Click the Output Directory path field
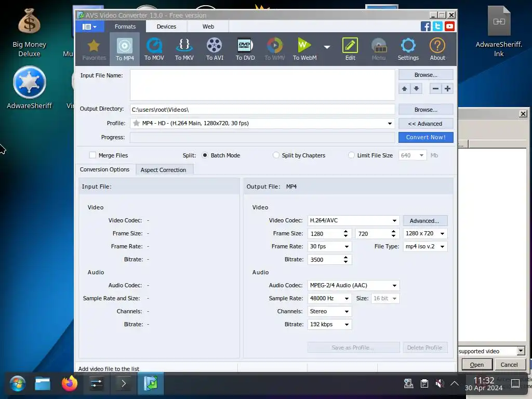Screen dimensions: 532x399 (262, 110)
